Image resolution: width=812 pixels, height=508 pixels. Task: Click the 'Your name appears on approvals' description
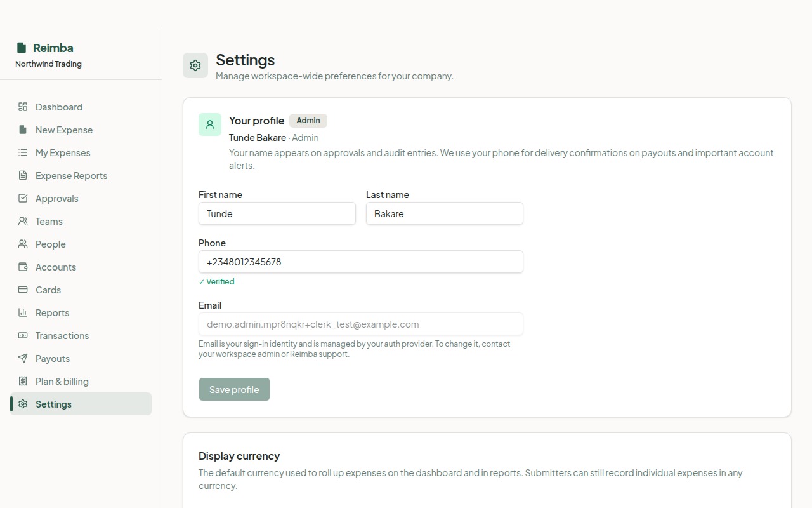(x=501, y=159)
